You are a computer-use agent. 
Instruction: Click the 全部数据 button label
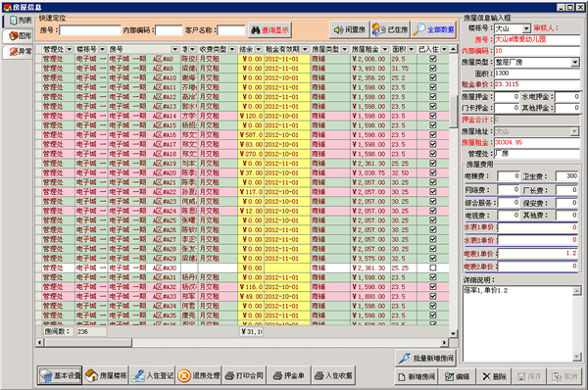440,29
